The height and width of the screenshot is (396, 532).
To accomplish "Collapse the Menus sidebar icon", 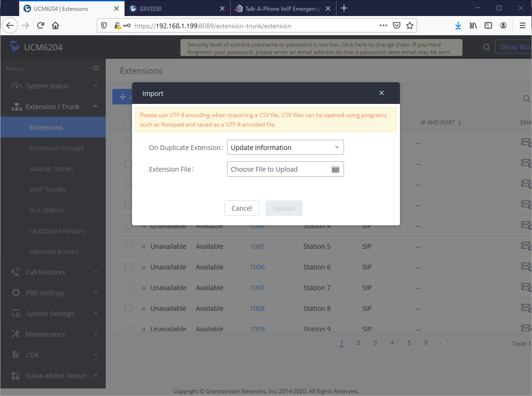I will pyautogui.click(x=94, y=68).
